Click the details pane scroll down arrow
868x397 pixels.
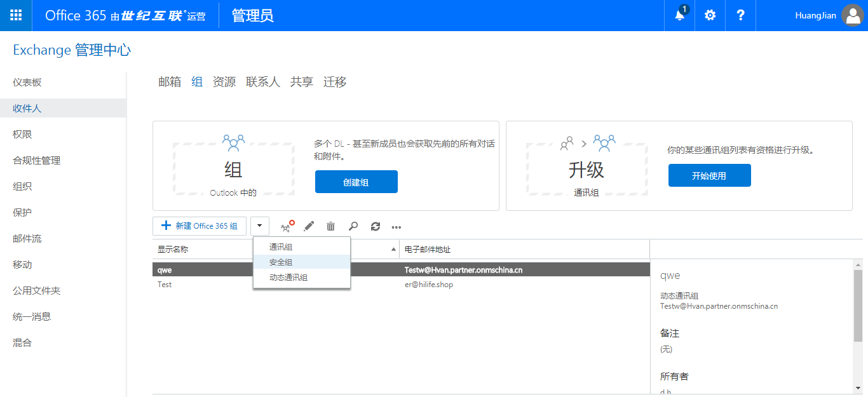[x=858, y=387]
